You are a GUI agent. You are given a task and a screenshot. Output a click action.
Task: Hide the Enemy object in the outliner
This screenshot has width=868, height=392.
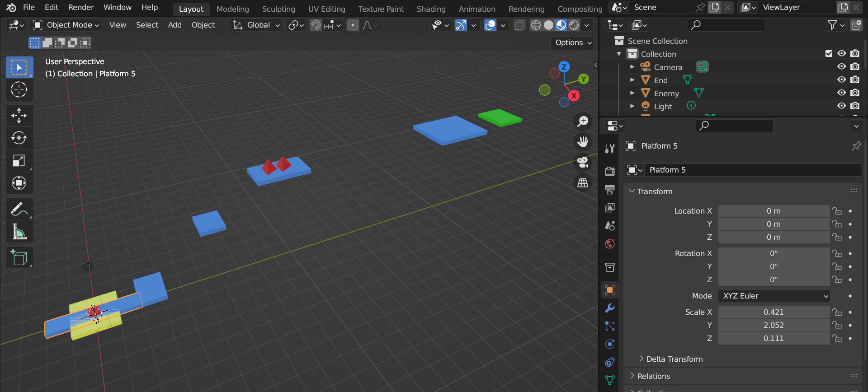tap(841, 93)
